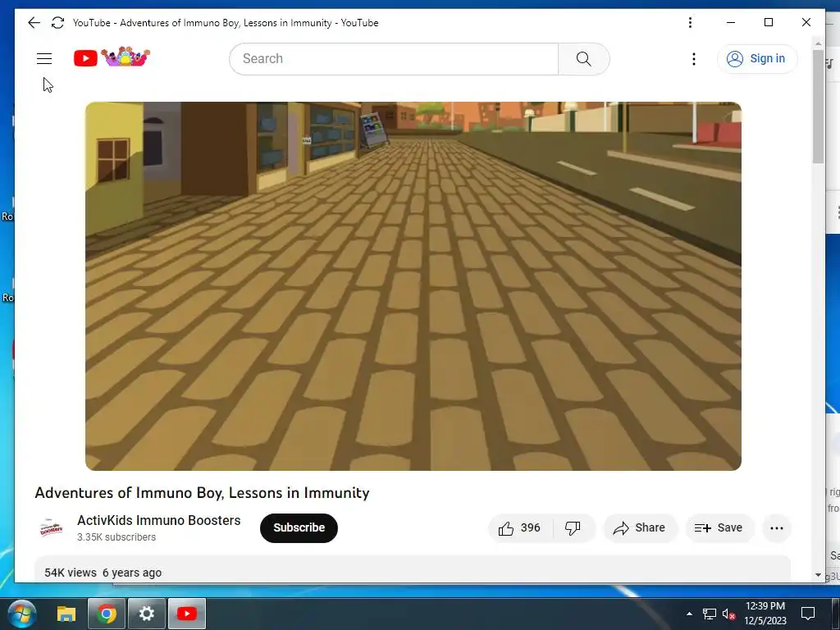Screen dimensions: 840x630
Task: Open the window's three-dot app menu
Action: coord(690,22)
